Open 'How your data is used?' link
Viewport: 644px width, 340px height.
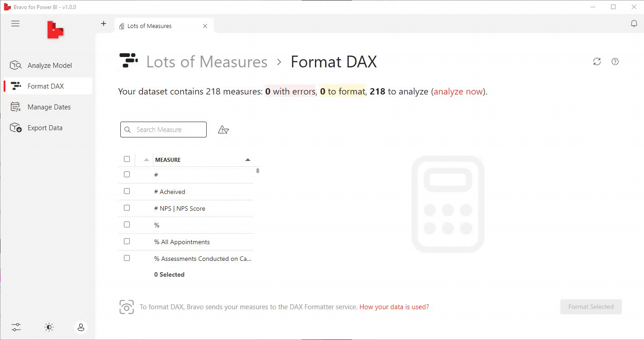(x=393, y=307)
